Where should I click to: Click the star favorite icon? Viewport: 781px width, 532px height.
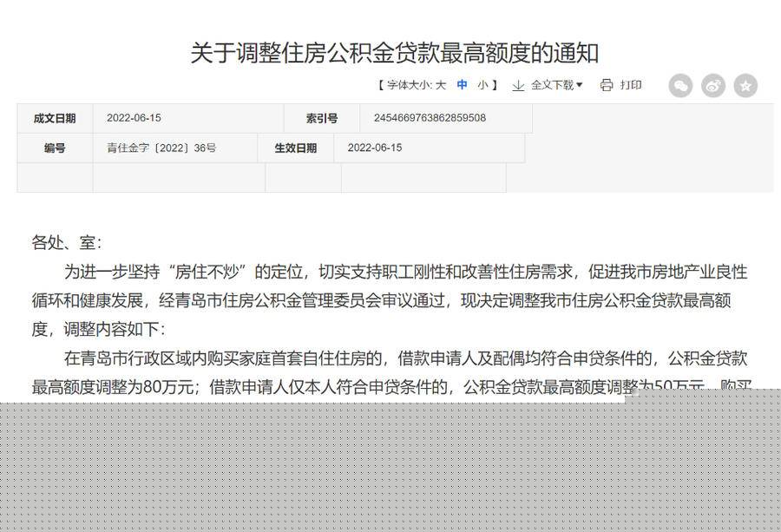tap(745, 86)
